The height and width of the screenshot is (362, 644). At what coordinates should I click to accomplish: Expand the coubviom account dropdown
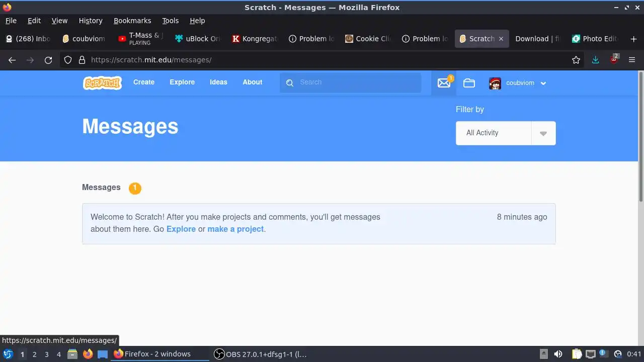coord(543,83)
